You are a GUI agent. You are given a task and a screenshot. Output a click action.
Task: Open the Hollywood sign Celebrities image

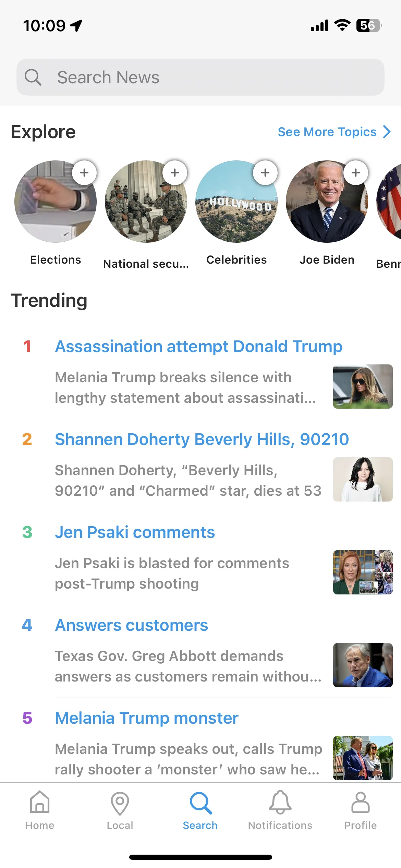pos(236,202)
